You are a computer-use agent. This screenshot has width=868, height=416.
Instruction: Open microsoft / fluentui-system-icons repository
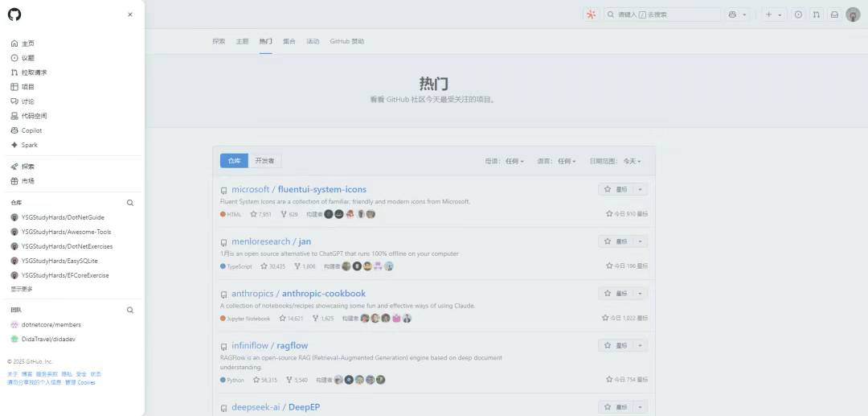pos(299,189)
